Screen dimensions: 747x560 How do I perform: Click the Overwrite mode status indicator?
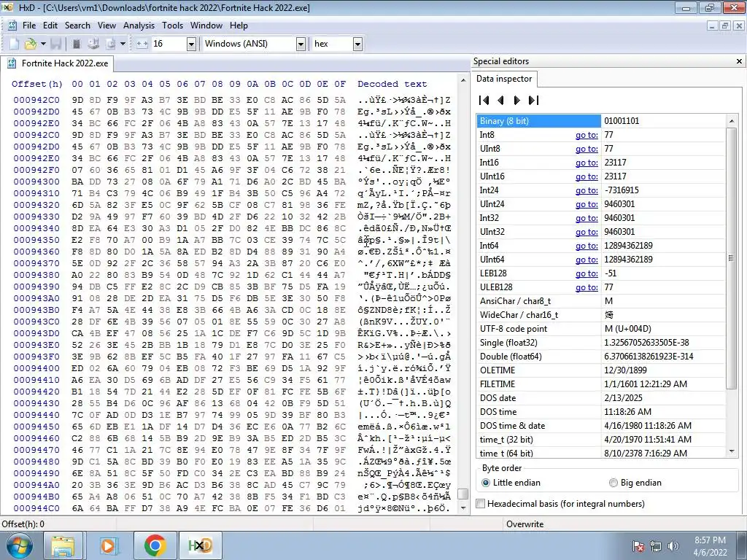tap(525, 524)
